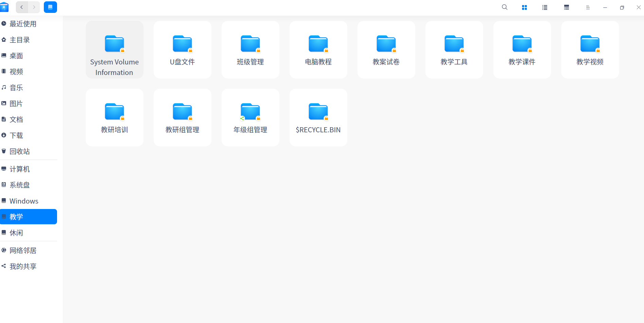Select the 教研组管理 folder
The image size is (644, 323).
[182, 118]
